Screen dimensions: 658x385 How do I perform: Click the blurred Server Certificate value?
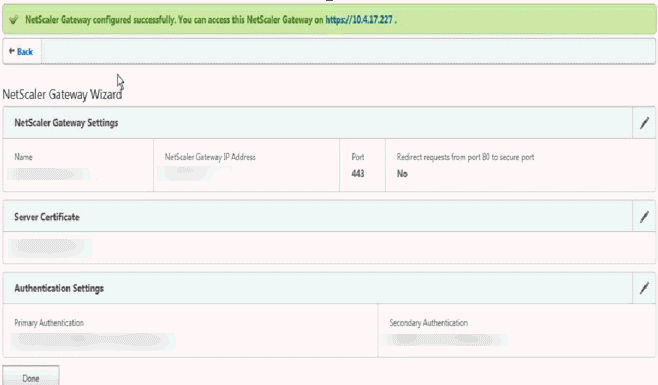point(50,248)
